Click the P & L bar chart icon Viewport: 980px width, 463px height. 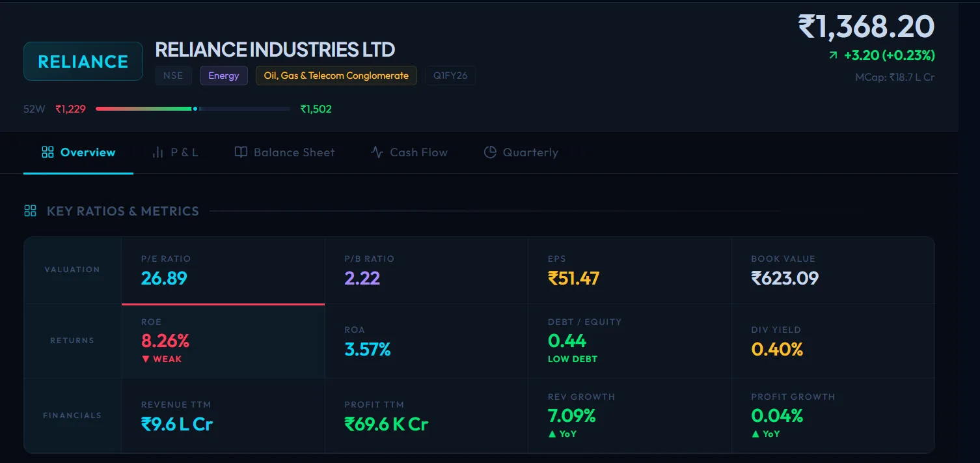pos(157,152)
